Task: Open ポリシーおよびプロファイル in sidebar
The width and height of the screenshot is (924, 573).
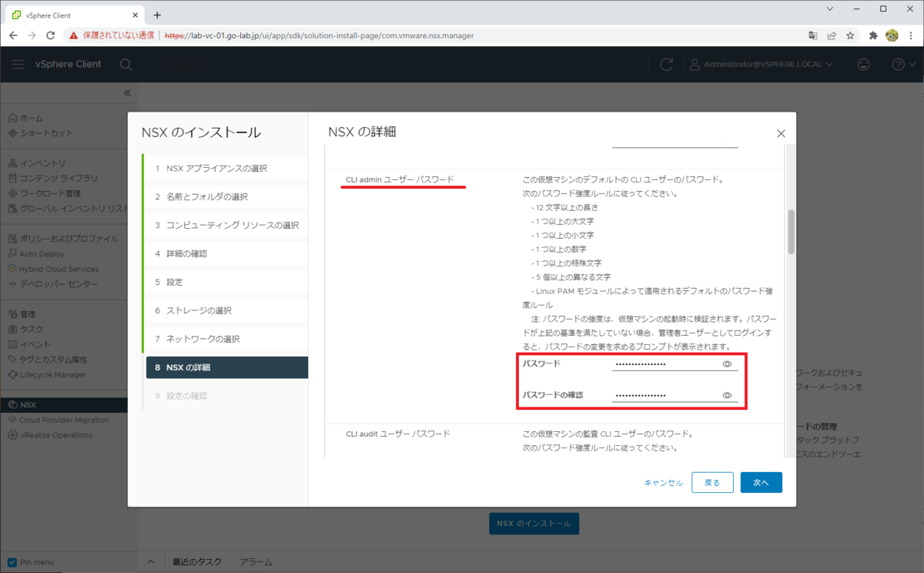Action: [63, 239]
